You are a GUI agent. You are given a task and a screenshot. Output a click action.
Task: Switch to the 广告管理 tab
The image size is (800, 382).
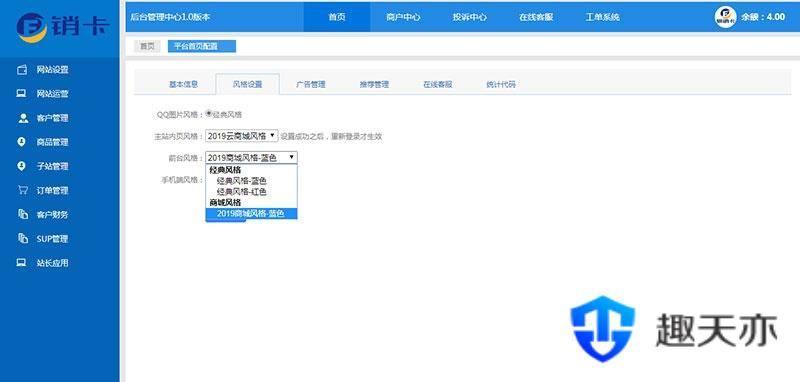(x=311, y=85)
